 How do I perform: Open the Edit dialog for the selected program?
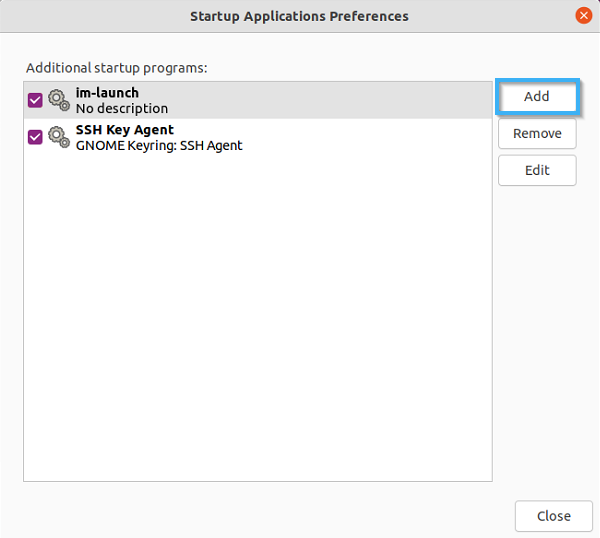537,170
